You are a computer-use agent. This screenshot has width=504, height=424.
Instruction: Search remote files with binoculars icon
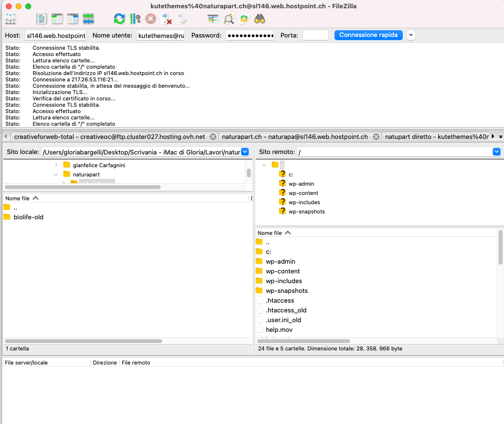click(260, 19)
